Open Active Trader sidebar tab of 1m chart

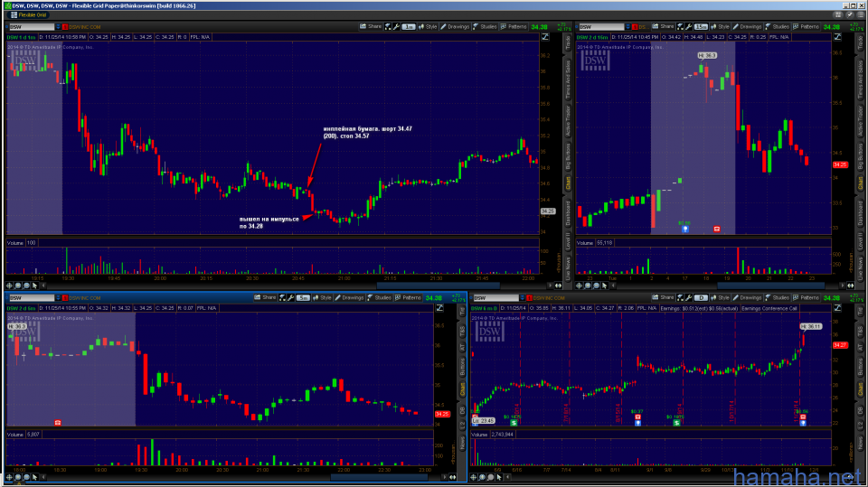568,121
